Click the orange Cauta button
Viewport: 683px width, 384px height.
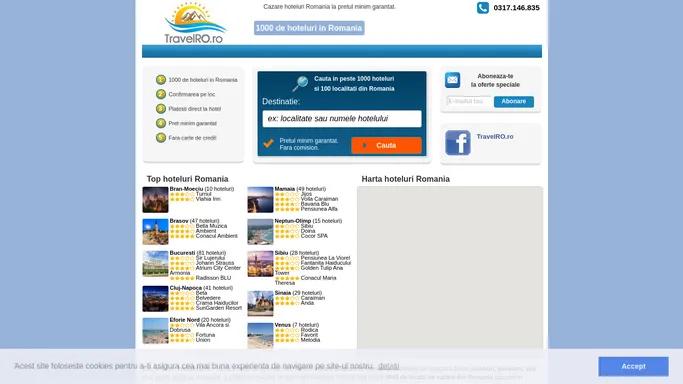tap(386, 145)
